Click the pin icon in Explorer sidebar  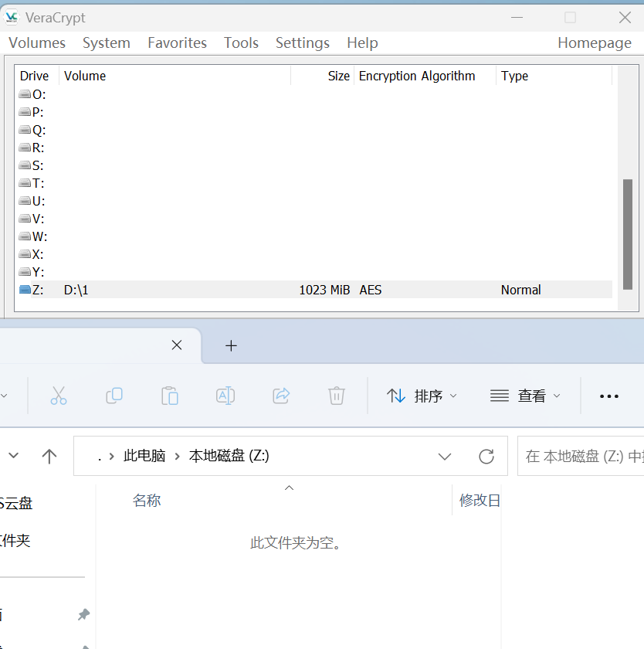83,614
